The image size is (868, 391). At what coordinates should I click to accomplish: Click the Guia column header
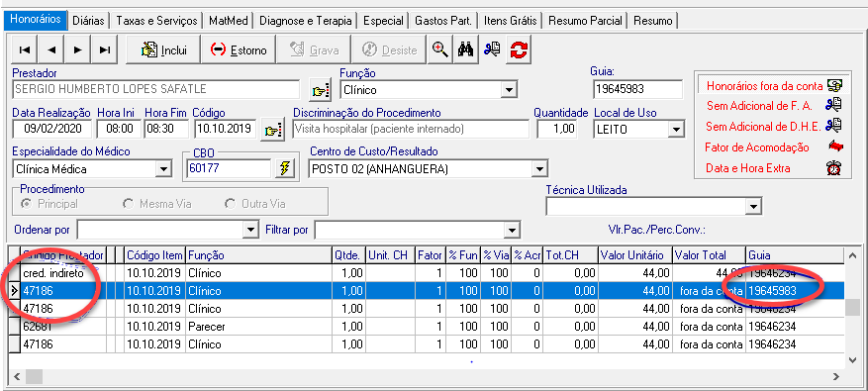tap(795, 255)
